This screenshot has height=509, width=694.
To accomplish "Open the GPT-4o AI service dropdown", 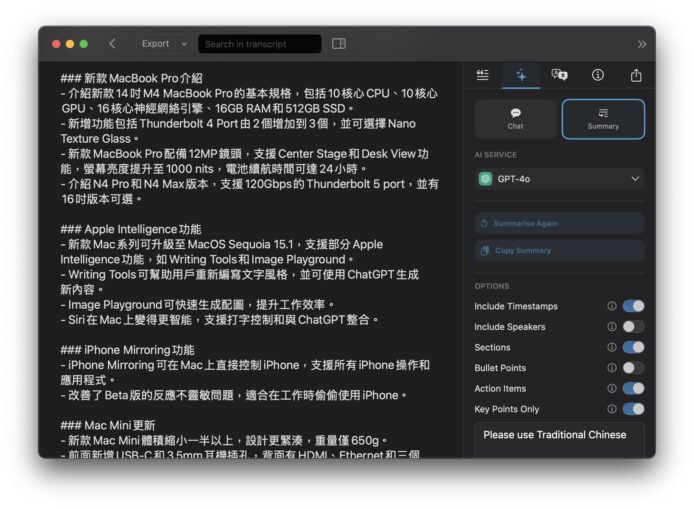I will [x=559, y=179].
